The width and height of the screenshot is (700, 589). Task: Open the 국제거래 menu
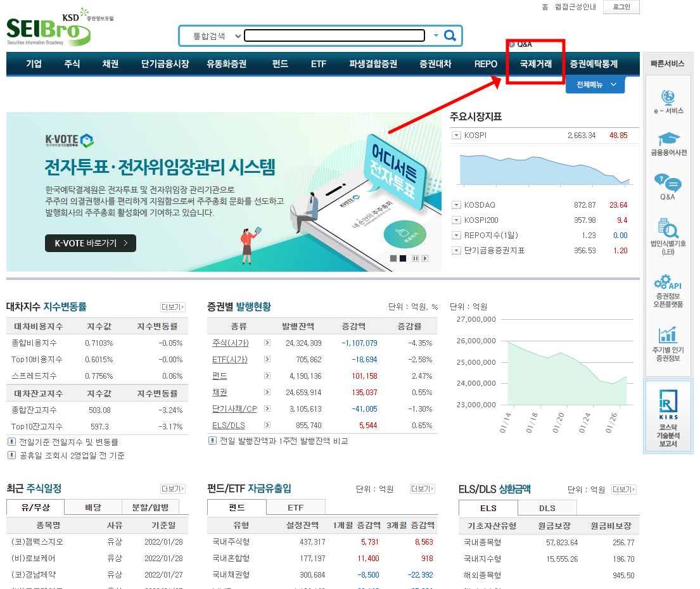tap(536, 64)
